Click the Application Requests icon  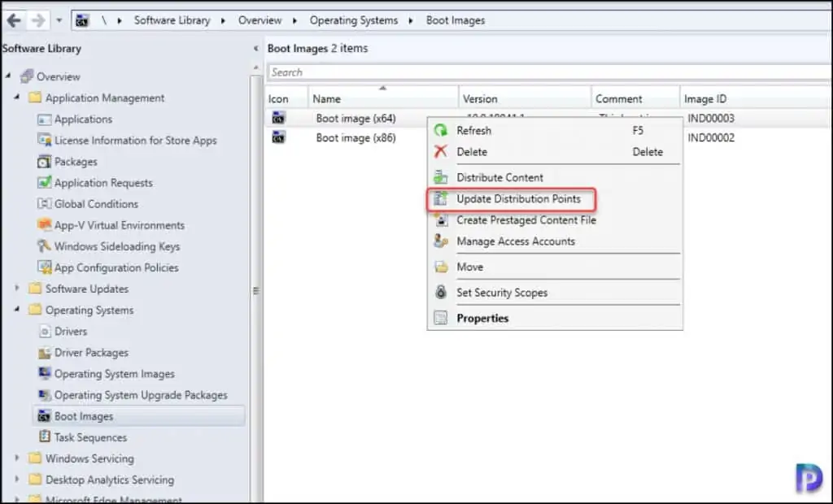[44, 183]
